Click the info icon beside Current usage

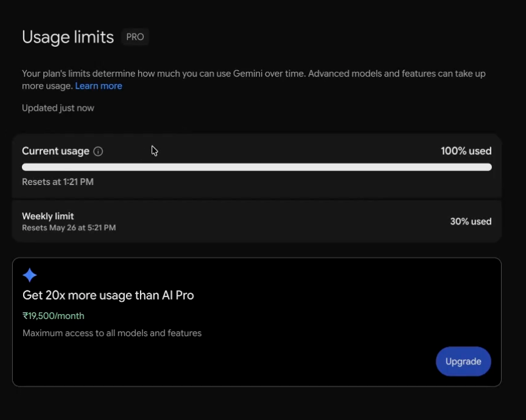(98, 152)
